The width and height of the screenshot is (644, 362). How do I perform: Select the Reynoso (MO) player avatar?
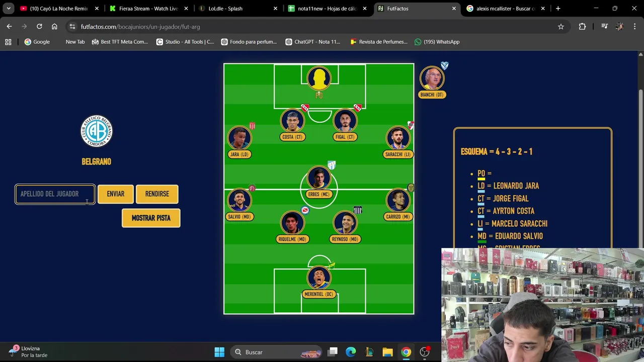[345, 223]
